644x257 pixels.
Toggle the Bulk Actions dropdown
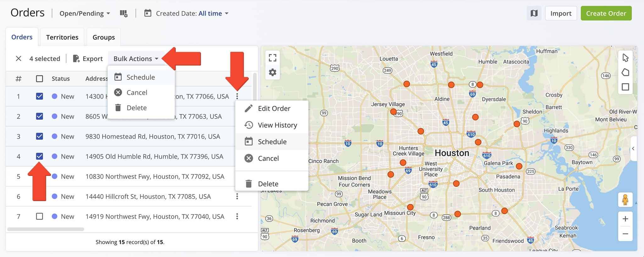[x=136, y=58]
